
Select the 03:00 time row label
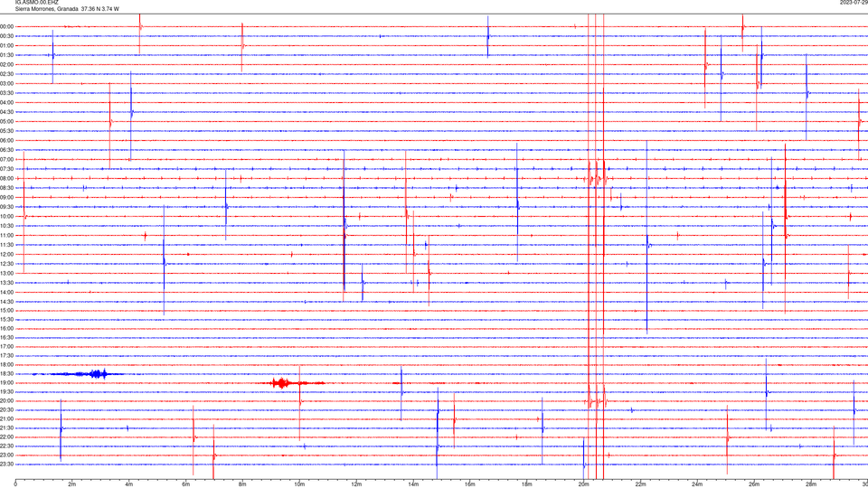click(x=7, y=83)
